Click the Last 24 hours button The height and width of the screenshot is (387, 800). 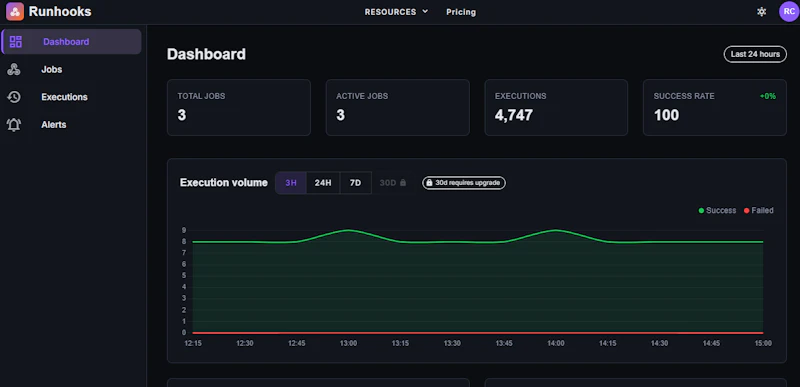coord(755,54)
